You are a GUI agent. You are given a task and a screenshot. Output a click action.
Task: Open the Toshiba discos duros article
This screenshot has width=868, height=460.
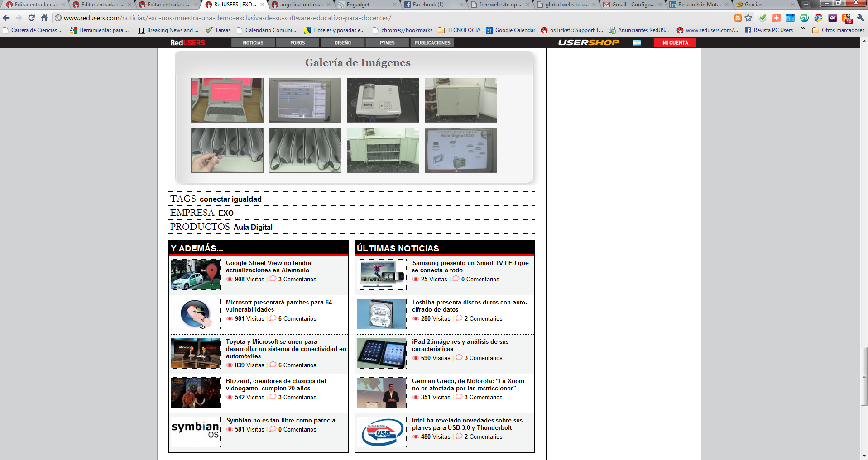click(x=470, y=306)
